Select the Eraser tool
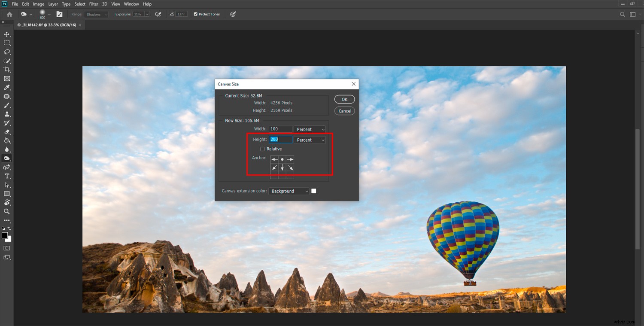Screen dimensions: 644x326 pyautogui.click(x=6, y=132)
